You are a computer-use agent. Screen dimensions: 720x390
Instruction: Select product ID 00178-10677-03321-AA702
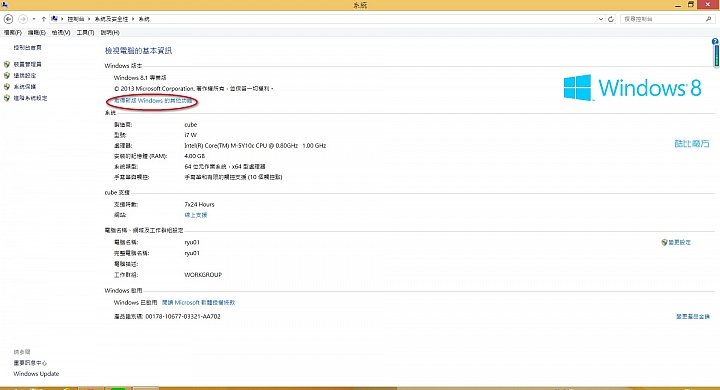[x=183, y=317]
